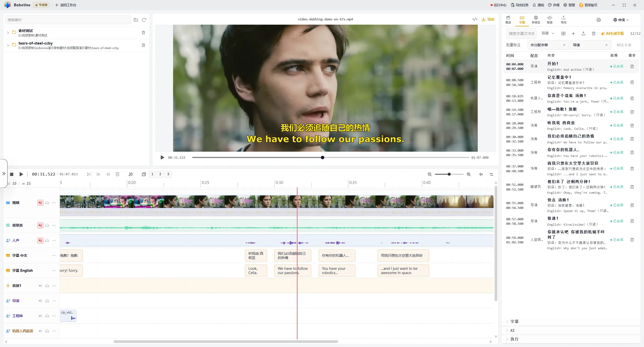Open timeline adjustment sliders settings icon
This screenshot has height=347, width=644.
click(491, 174)
